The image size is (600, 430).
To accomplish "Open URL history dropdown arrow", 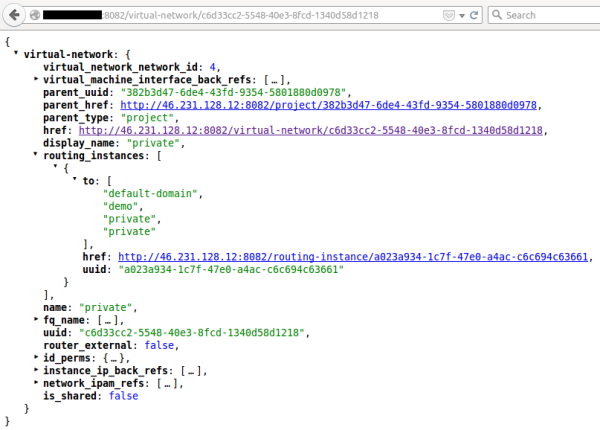I will coord(462,16).
